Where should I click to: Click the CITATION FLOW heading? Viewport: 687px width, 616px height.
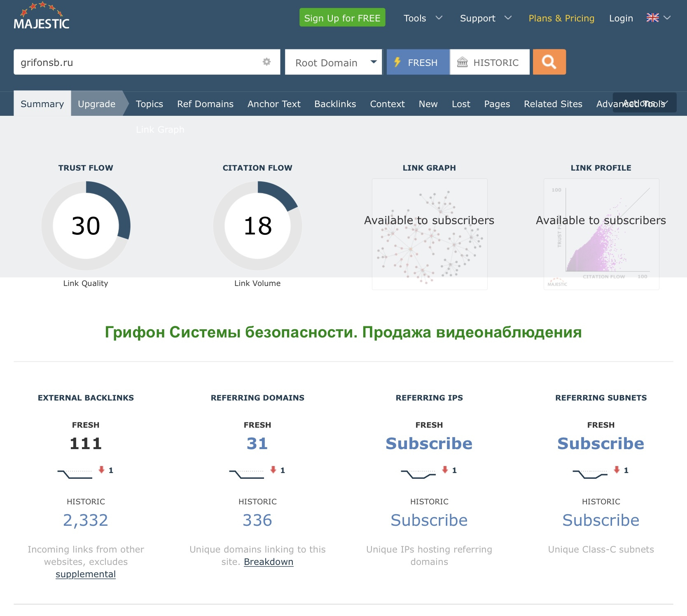(257, 168)
